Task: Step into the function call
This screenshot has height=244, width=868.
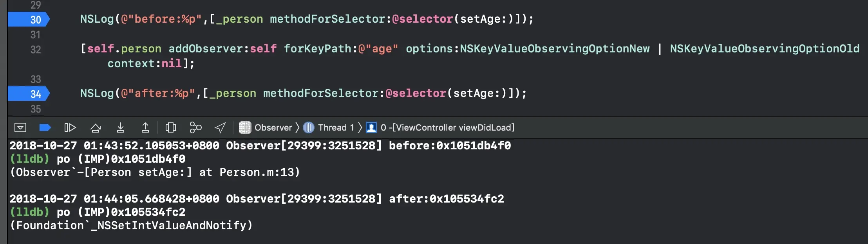Action: point(121,127)
